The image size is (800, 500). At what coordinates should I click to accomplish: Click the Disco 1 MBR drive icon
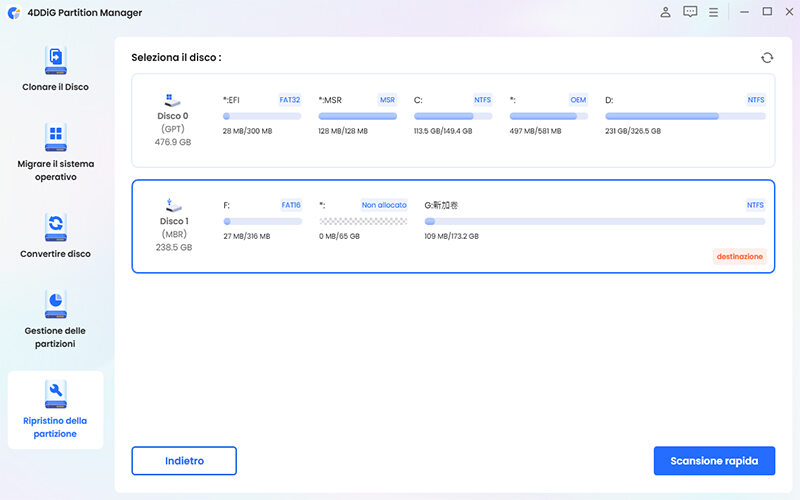pos(173,206)
